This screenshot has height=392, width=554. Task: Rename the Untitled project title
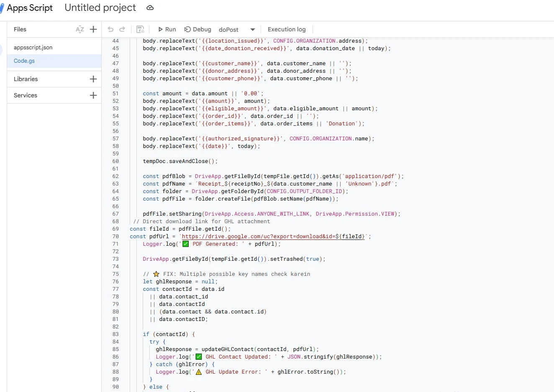[x=100, y=8]
